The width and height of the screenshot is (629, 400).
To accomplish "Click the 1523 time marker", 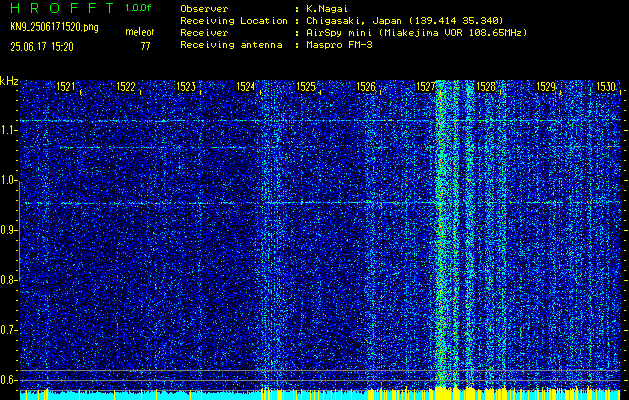I will point(186,87).
